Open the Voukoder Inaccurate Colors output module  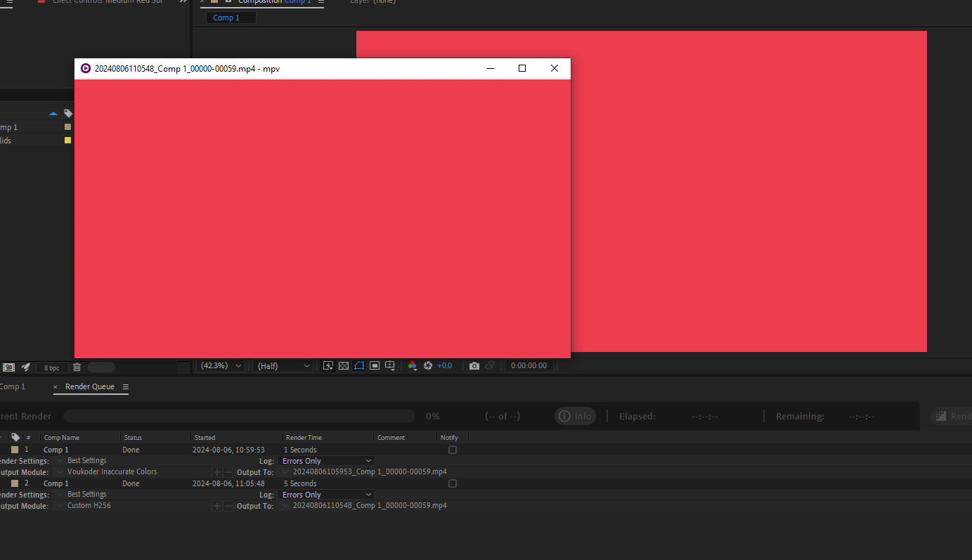[112, 472]
